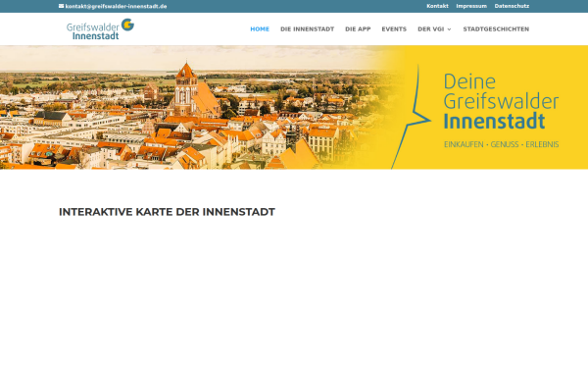Open the Kontakt link in the top bar

[437, 6]
